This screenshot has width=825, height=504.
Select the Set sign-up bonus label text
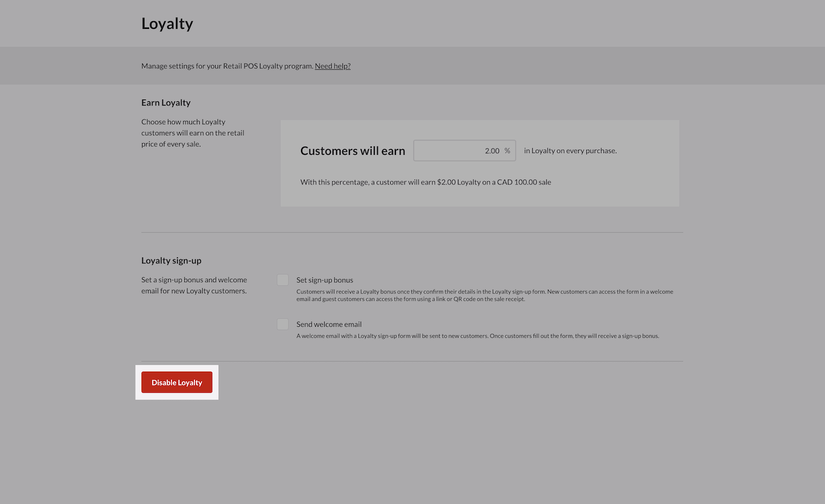pyautogui.click(x=324, y=280)
